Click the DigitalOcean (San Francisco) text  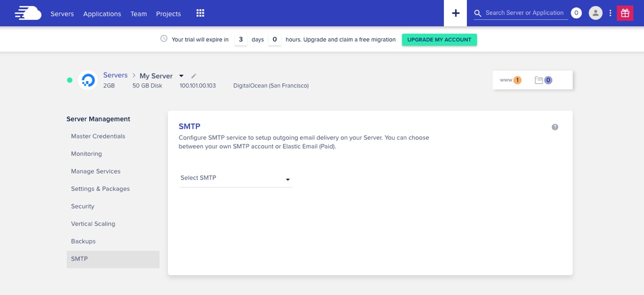[271, 85]
